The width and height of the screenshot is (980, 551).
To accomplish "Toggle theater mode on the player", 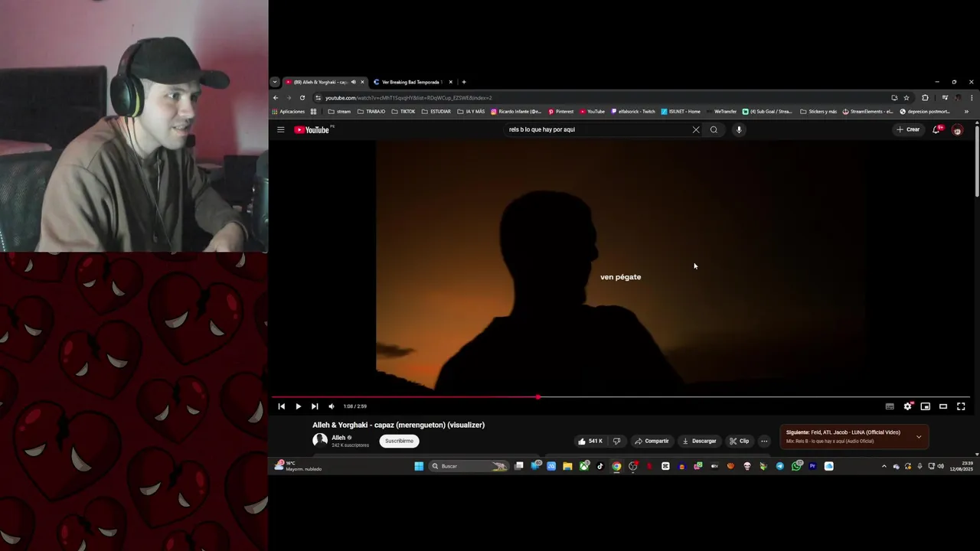I will point(943,406).
